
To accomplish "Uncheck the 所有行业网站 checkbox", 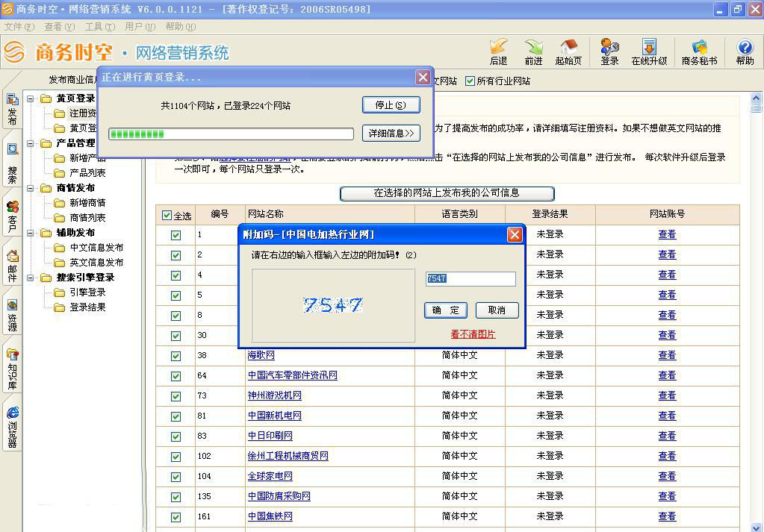I will coord(470,81).
